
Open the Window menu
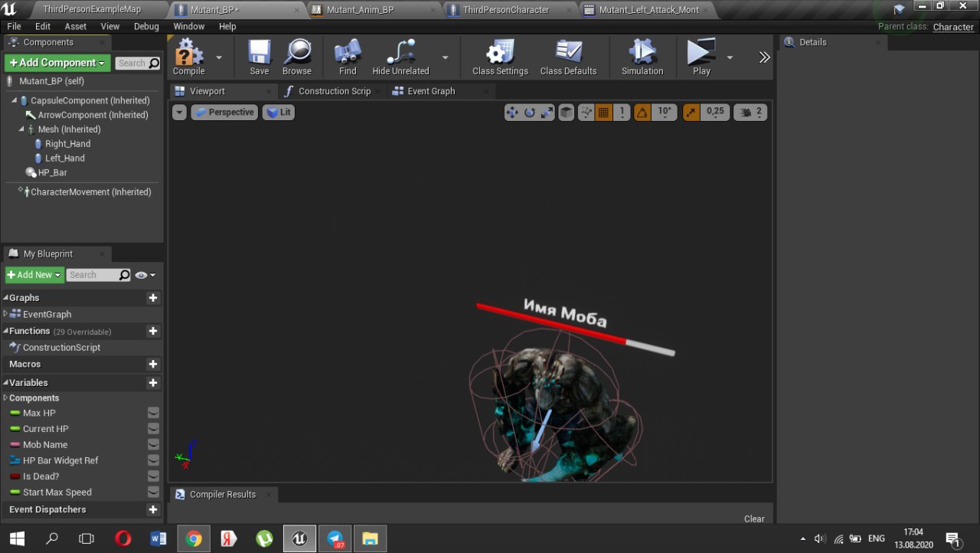(189, 26)
